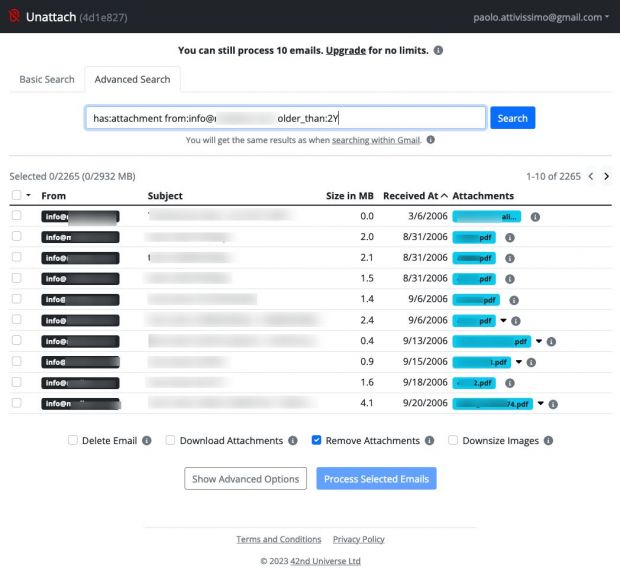Image resolution: width=620 pixels, height=573 pixels.
Task: Switch to the Advanced Search tab
Action: 132,79
